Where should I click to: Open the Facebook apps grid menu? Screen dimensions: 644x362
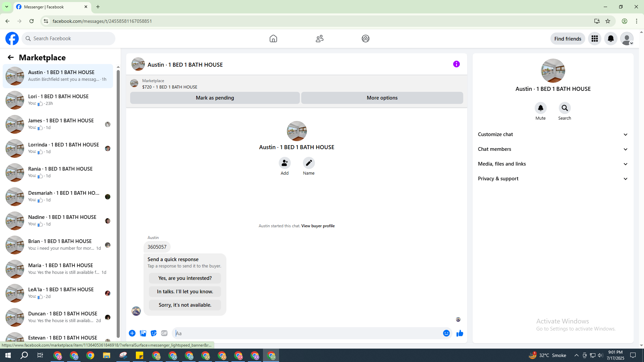click(x=595, y=39)
